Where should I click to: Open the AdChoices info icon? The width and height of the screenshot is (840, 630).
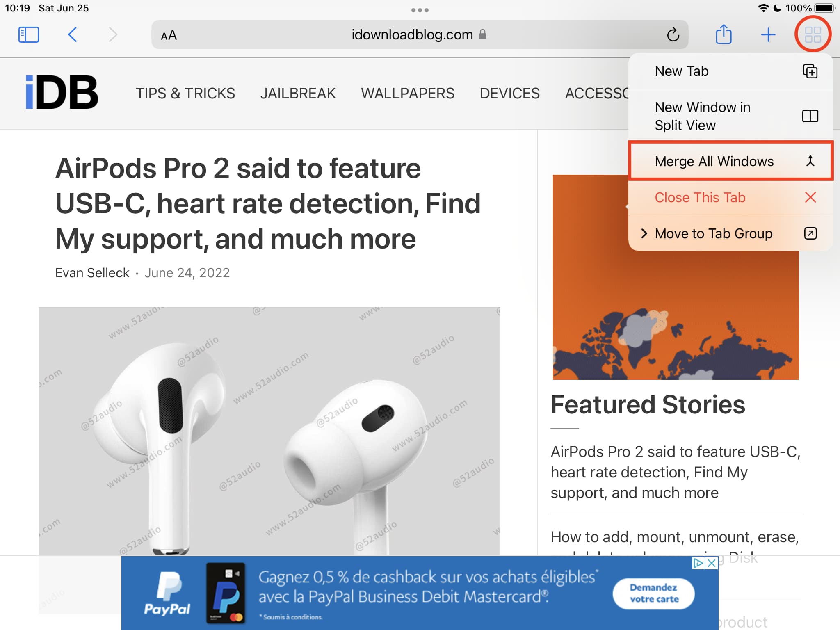[698, 563]
